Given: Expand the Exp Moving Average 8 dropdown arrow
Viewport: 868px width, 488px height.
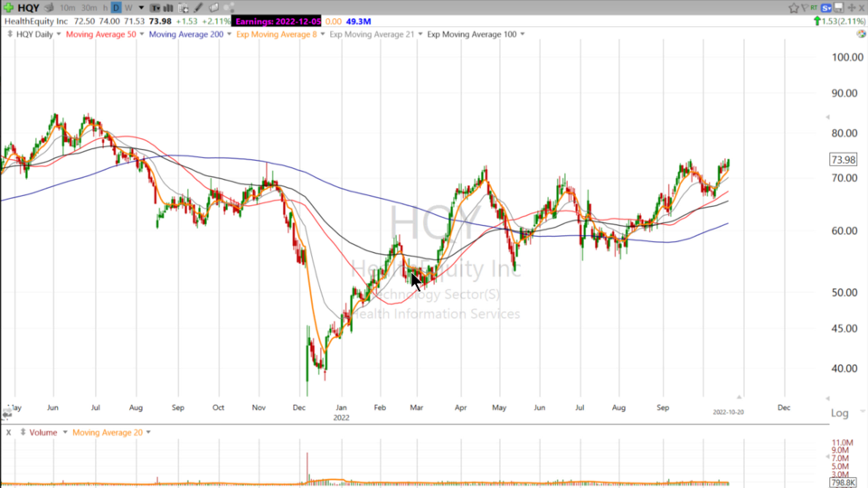Looking at the screenshot, I should 323,34.
